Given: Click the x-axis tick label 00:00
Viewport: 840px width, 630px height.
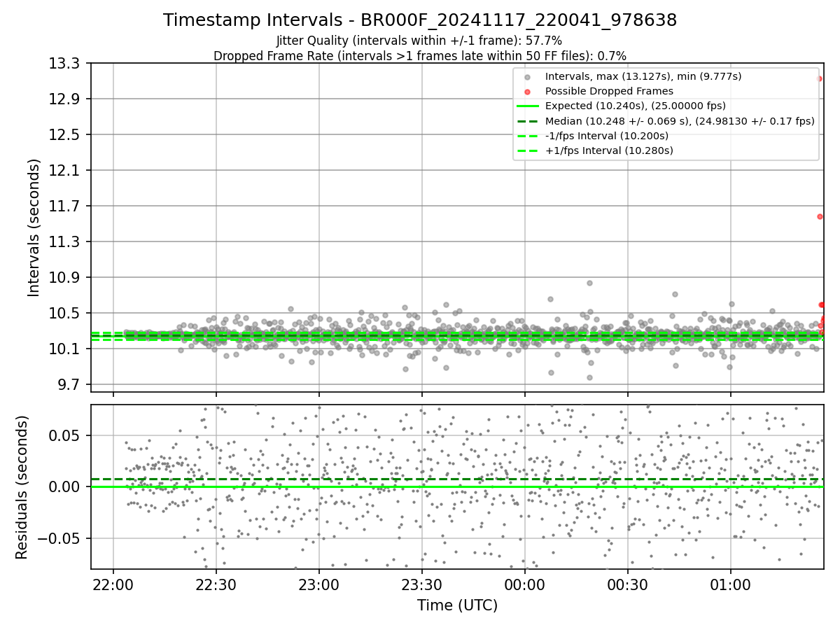Looking at the screenshot, I should 525,584.
